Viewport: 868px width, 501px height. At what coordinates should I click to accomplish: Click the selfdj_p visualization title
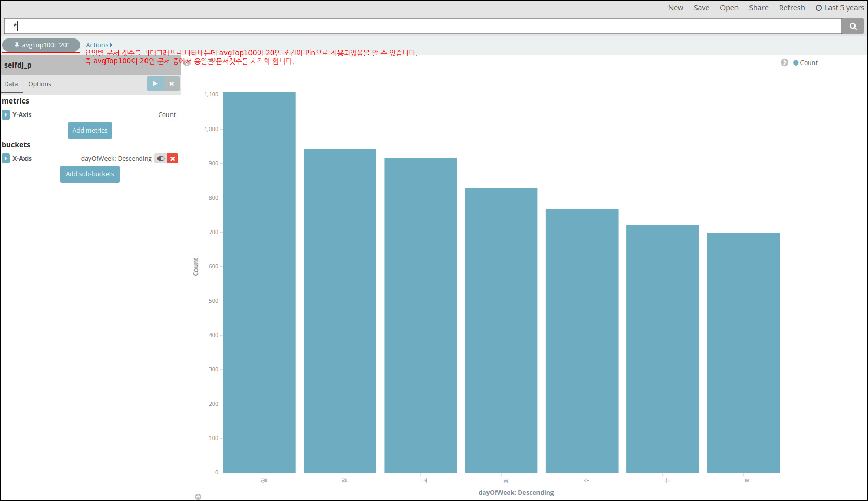18,65
